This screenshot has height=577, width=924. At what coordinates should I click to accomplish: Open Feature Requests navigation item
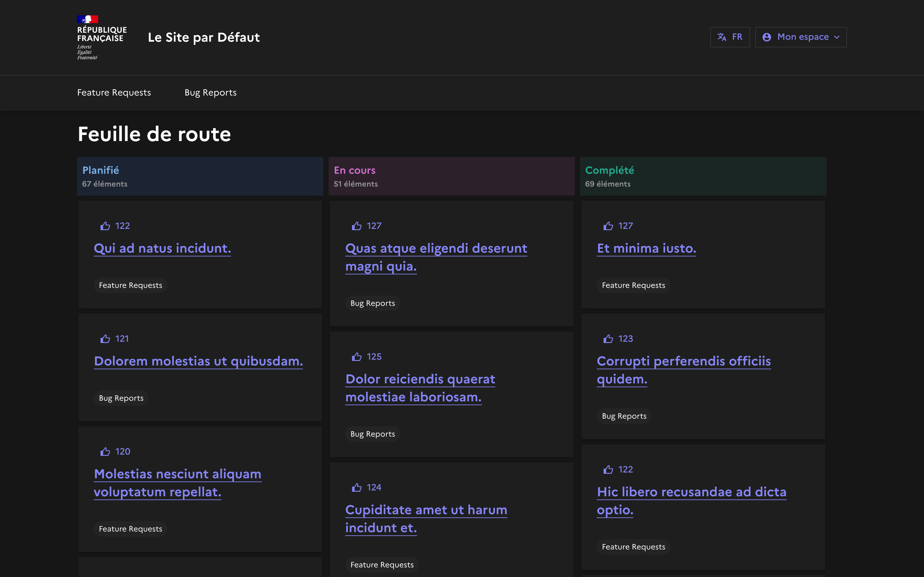click(x=114, y=93)
